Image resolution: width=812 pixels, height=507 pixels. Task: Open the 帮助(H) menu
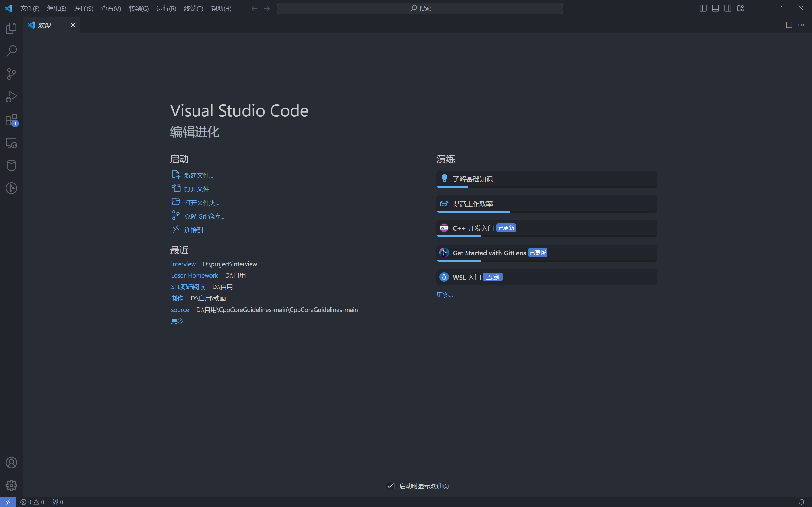[x=221, y=8]
